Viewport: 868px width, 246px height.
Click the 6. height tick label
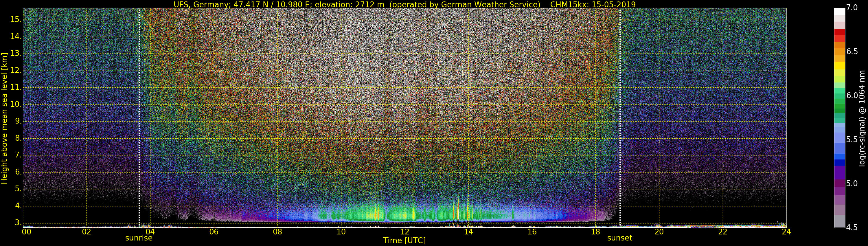pyautogui.click(x=18, y=172)
